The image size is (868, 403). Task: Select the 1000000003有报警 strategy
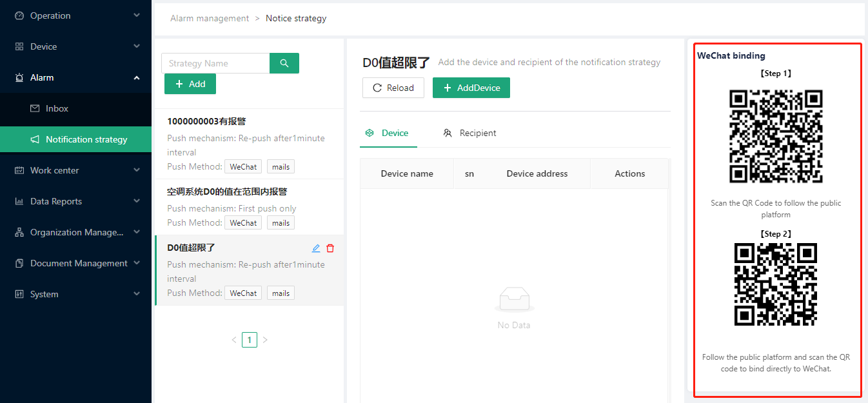click(x=250, y=144)
